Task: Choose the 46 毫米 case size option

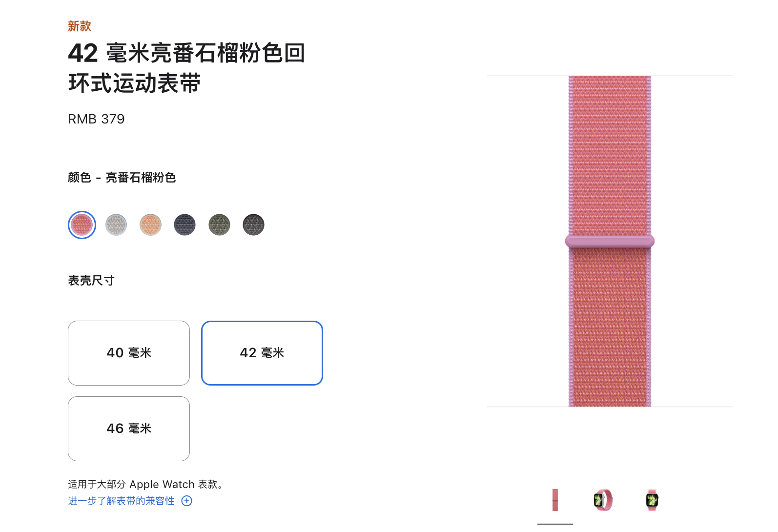Action: click(129, 429)
